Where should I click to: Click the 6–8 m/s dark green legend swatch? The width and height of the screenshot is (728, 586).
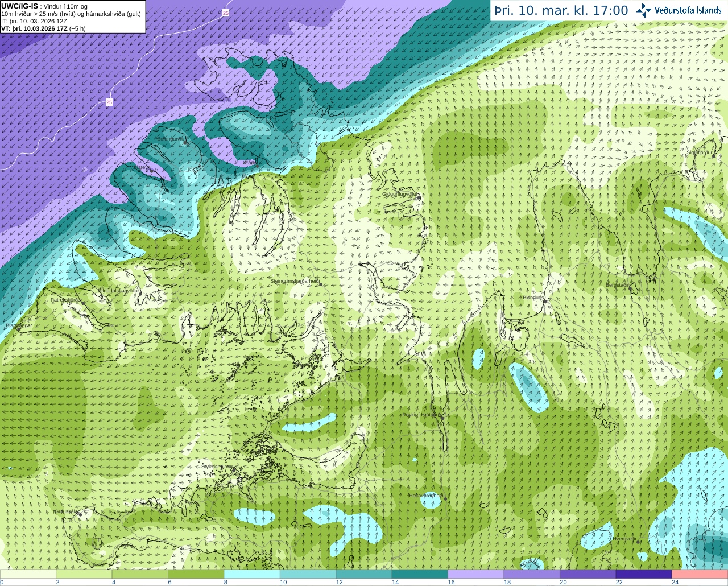[x=196, y=574]
